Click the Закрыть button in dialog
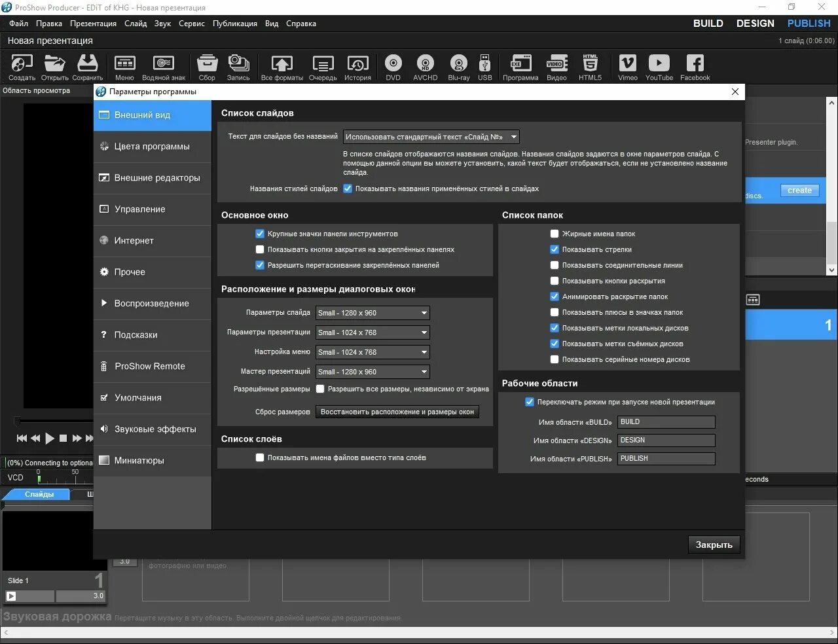This screenshot has width=838, height=644. (714, 545)
